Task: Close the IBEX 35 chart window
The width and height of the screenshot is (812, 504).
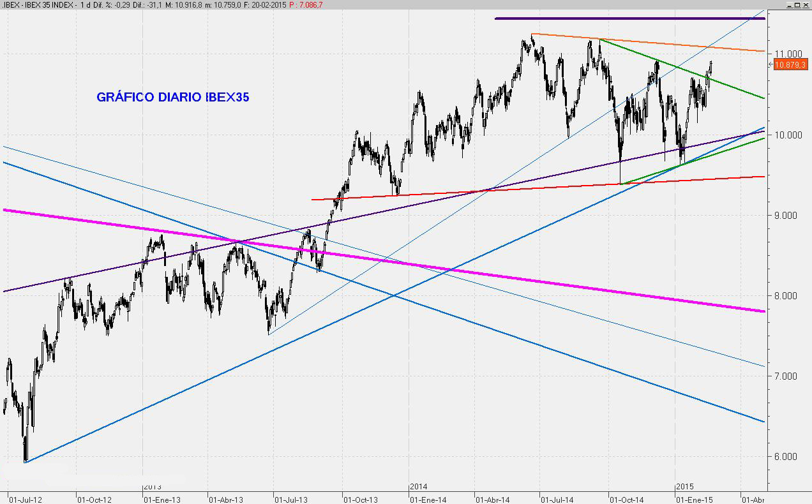Action: (x=806, y=4)
